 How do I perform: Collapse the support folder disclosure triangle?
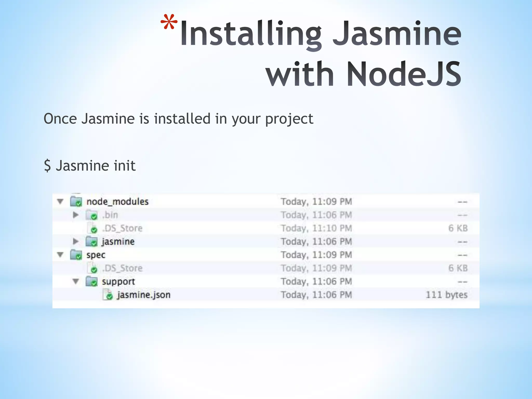coord(76,281)
